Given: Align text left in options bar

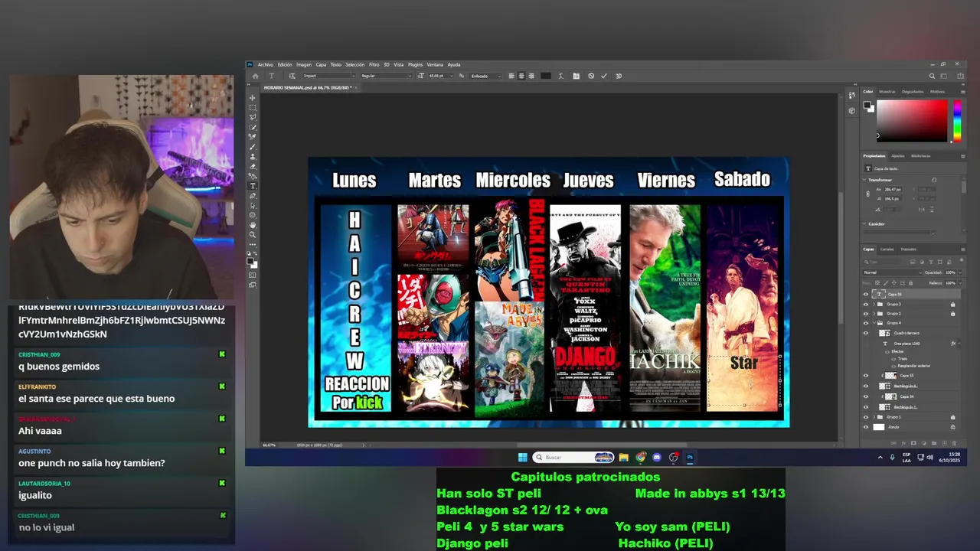Looking at the screenshot, I should [511, 76].
